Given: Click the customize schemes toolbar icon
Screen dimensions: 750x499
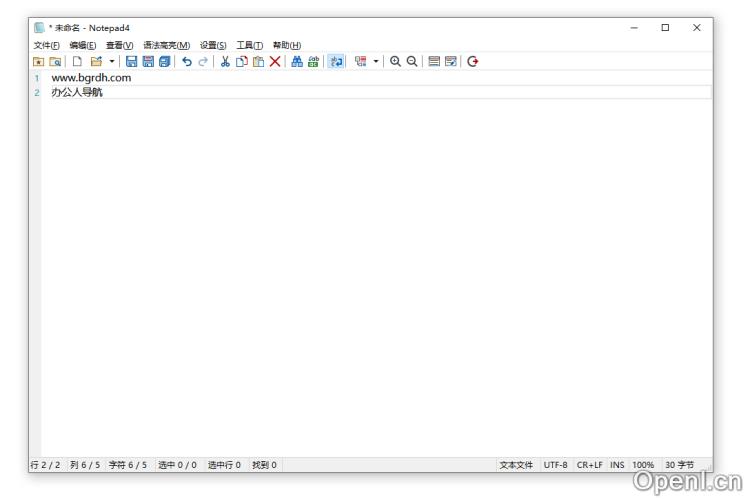Looking at the screenshot, I should click(451, 62).
